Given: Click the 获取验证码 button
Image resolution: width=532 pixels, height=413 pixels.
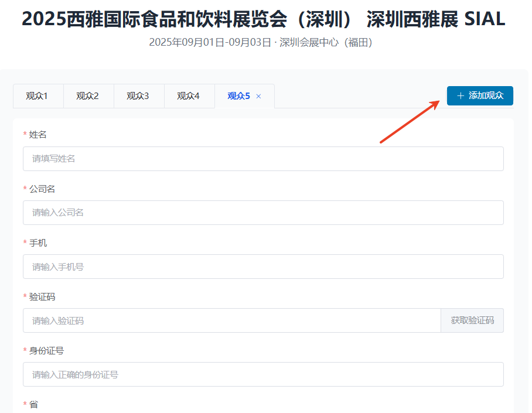Looking at the screenshot, I should [x=472, y=320].
